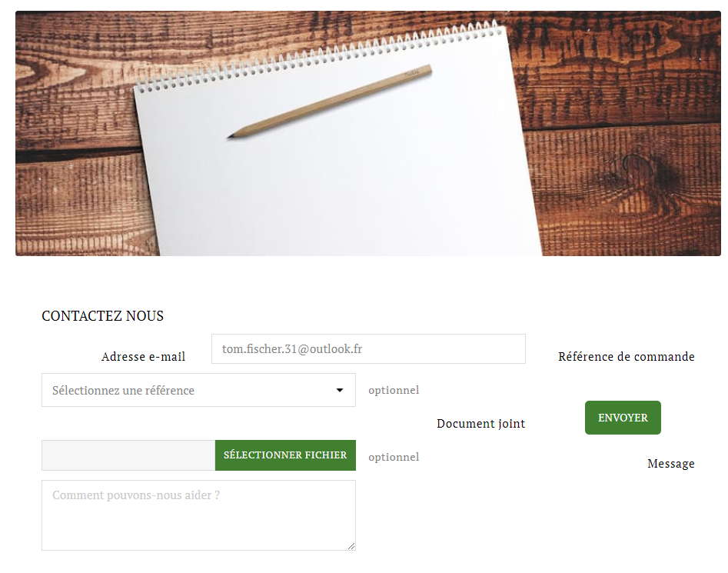
Task: Click the Document joint label
Action: click(x=481, y=424)
